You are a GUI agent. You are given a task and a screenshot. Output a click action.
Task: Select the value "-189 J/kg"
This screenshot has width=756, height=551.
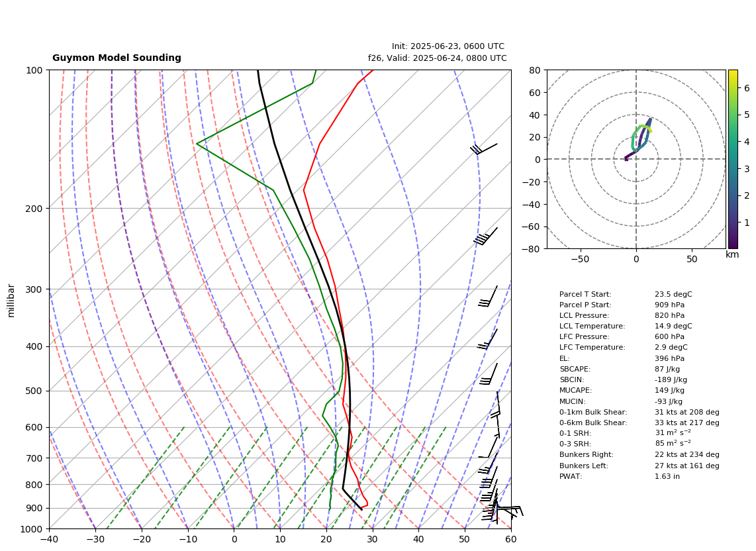(x=671, y=379)
